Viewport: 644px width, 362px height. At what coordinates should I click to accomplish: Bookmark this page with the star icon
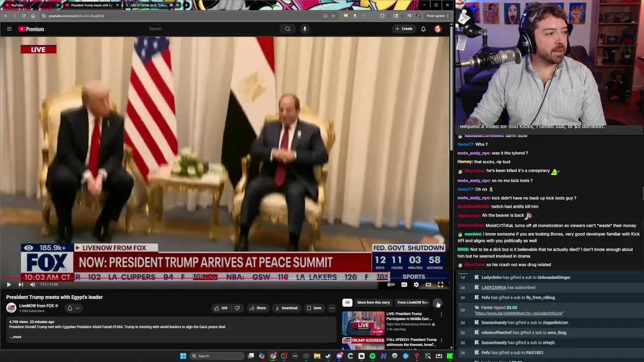333,16
